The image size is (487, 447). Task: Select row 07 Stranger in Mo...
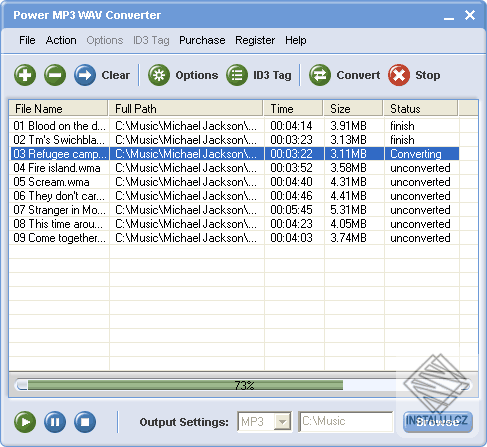click(235, 210)
